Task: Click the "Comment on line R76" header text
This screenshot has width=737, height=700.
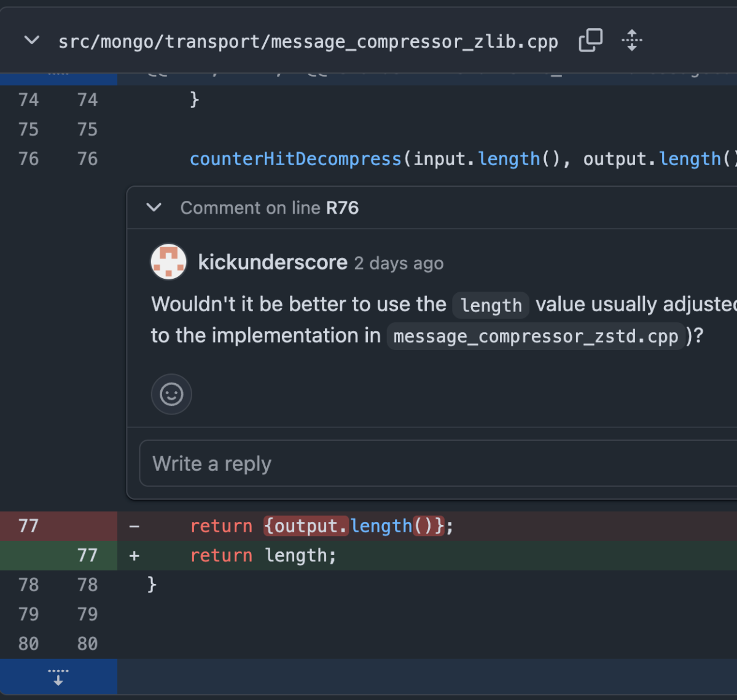Action: point(269,208)
